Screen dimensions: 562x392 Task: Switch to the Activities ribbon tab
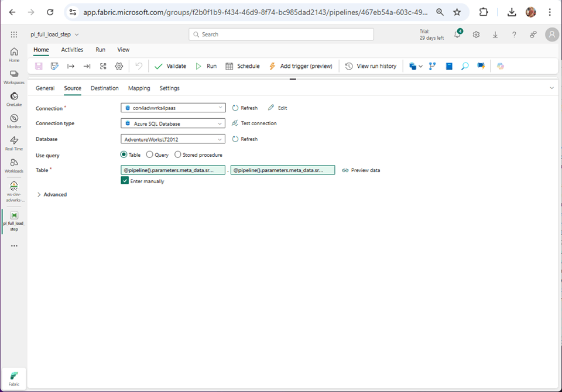coord(72,50)
